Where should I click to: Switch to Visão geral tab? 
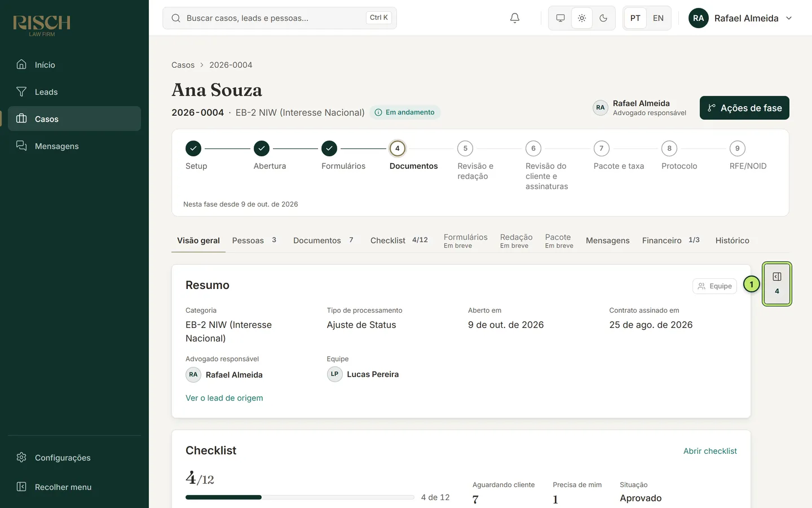(198, 240)
